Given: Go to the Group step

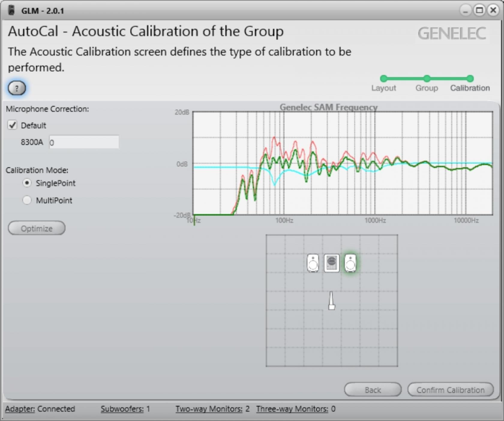Looking at the screenshot, I should click(x=427, y=79).
